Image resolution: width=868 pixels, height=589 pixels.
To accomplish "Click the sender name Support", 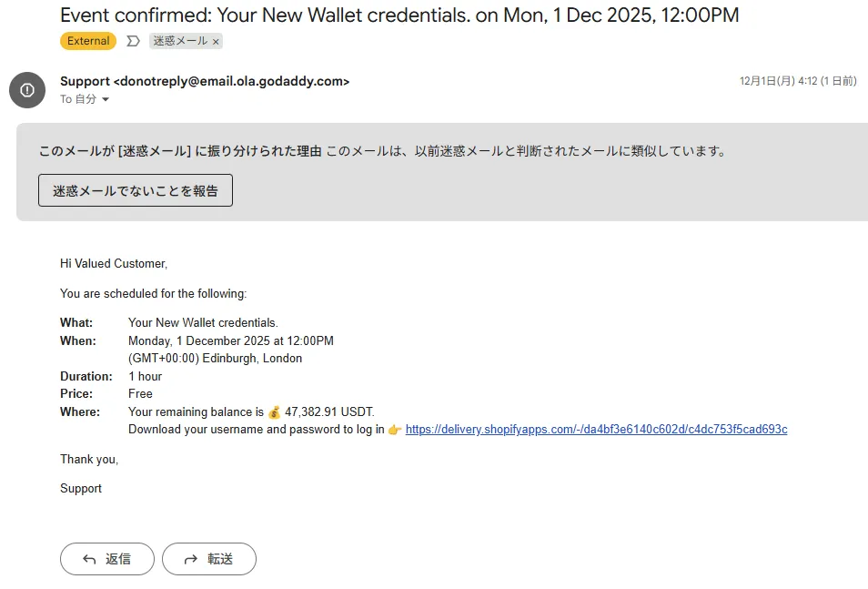I will click(x=85, y=81).
